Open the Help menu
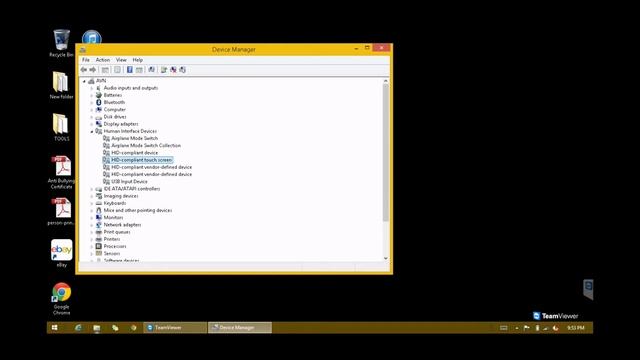Viewport: 640px width, 360px height. pos(138,60)
